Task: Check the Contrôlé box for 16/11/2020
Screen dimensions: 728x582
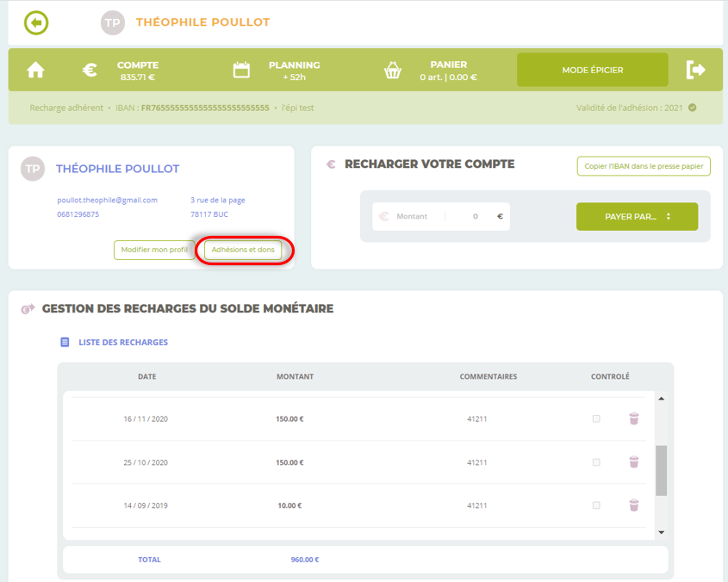Action: [596, 419]
